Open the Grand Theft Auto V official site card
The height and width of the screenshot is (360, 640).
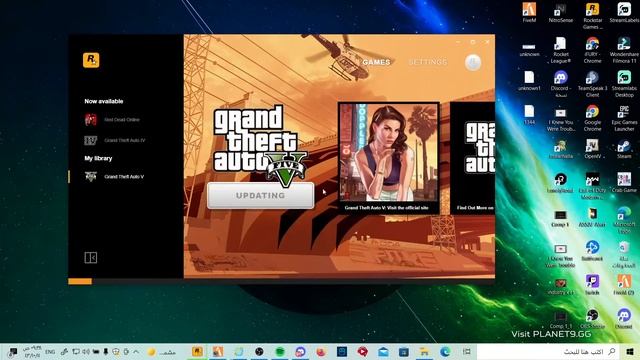tap(389, 158)
